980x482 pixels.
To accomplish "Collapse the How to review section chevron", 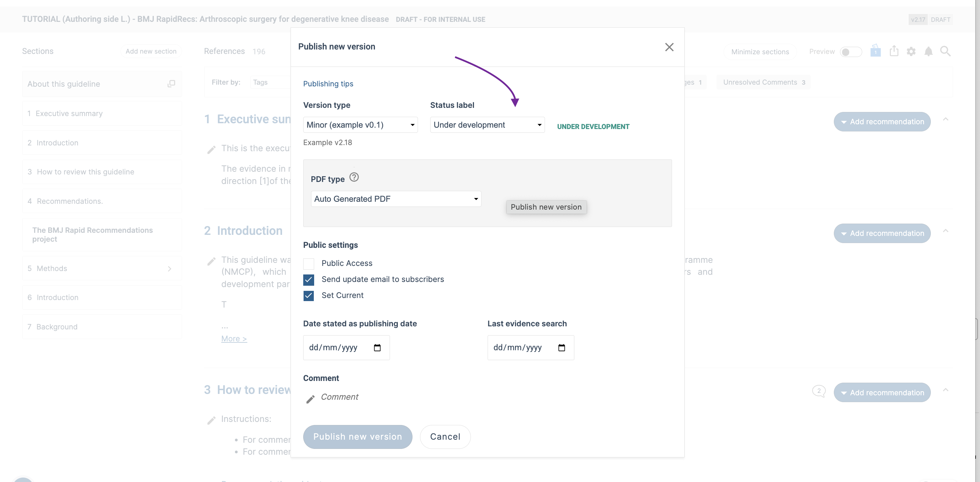I will pyautogui.click(x=946, y=390).
